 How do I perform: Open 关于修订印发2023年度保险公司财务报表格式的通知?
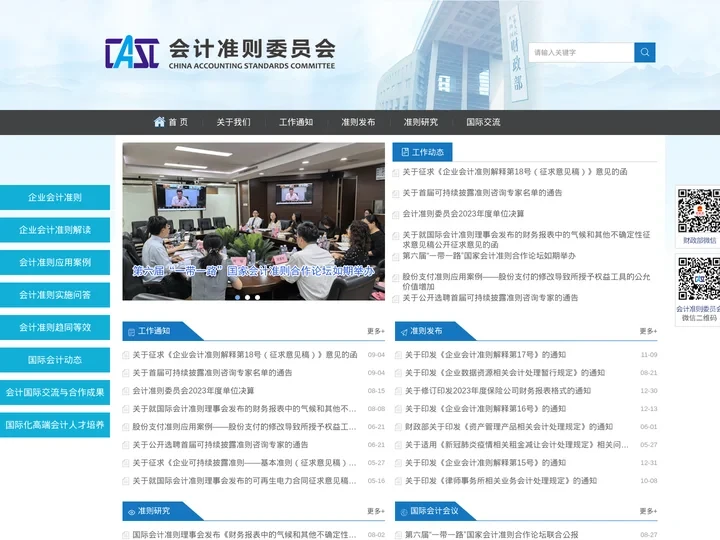[498, 391]
